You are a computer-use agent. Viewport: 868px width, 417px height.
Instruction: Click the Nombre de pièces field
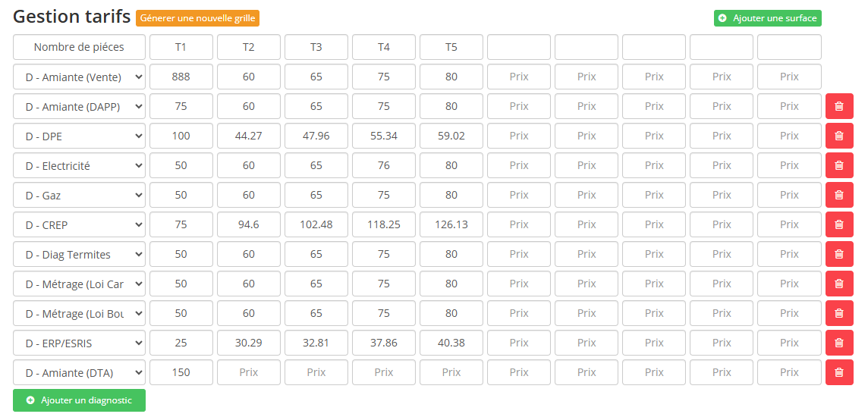[x=79, y=47]
